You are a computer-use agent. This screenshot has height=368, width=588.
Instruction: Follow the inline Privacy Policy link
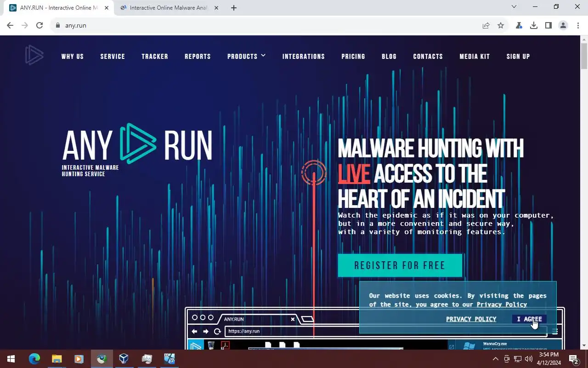[502, 305]
